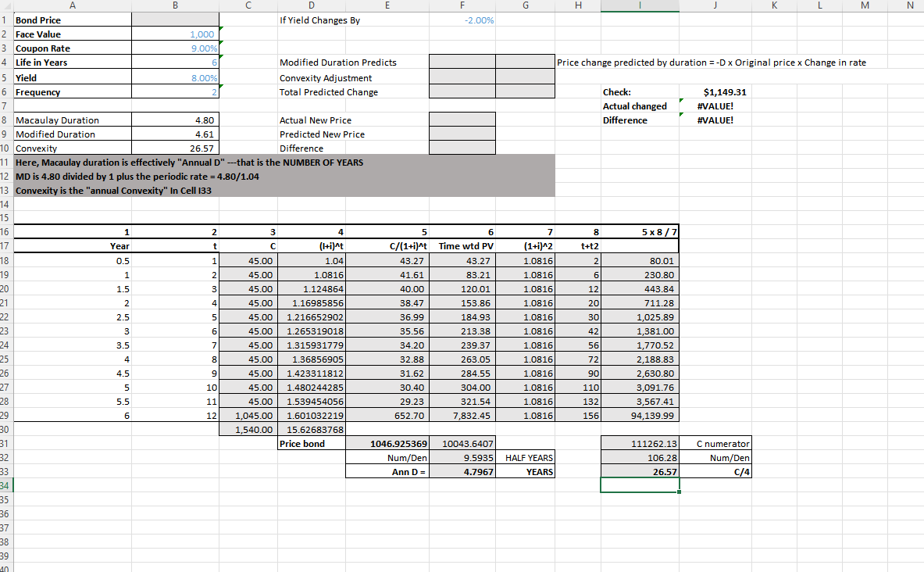Screen dimensions: 924x572
Task: Select the Year value 5.5
Action: [73, 401]
